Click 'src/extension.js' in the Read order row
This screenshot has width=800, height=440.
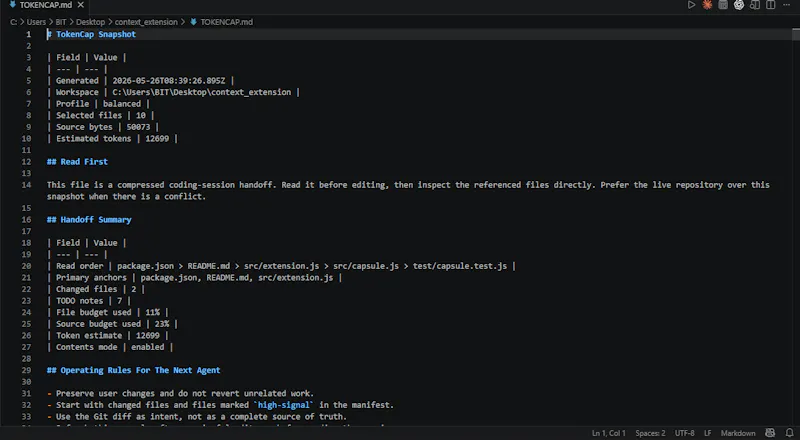[x=282, y=266]
